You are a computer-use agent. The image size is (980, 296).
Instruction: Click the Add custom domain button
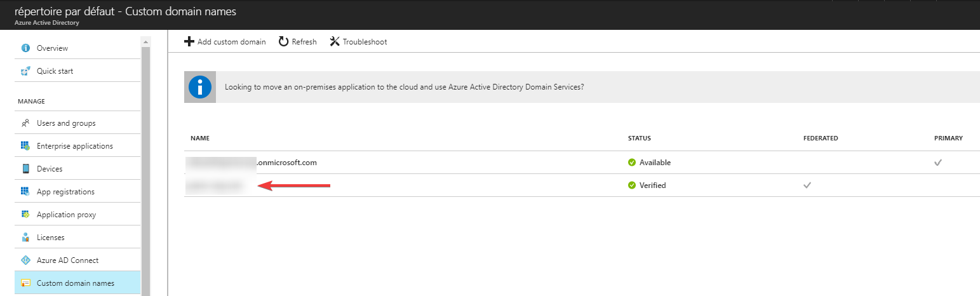pos(225,42)
